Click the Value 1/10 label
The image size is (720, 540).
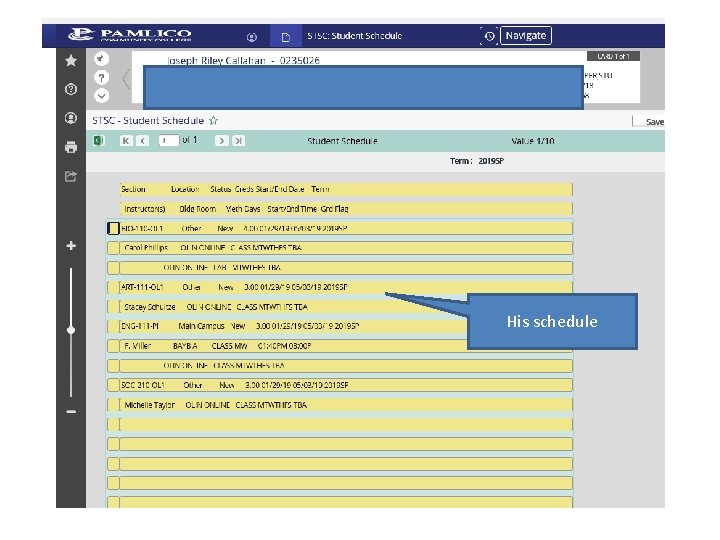(x=533, y=141)
